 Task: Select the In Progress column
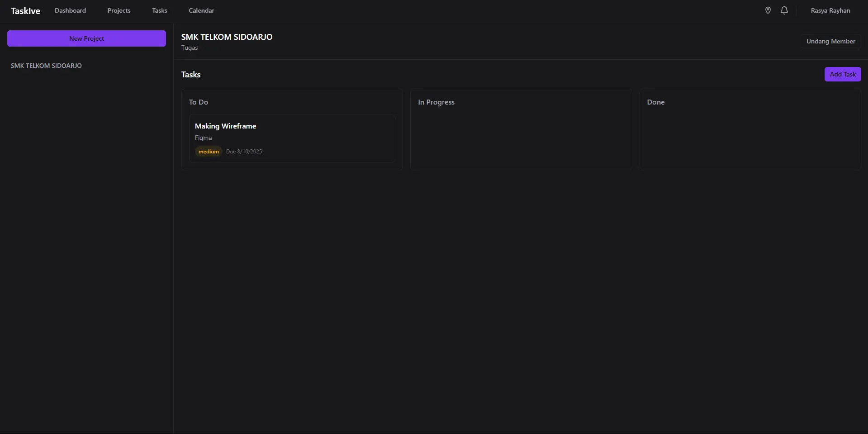(x=436, y=102)
